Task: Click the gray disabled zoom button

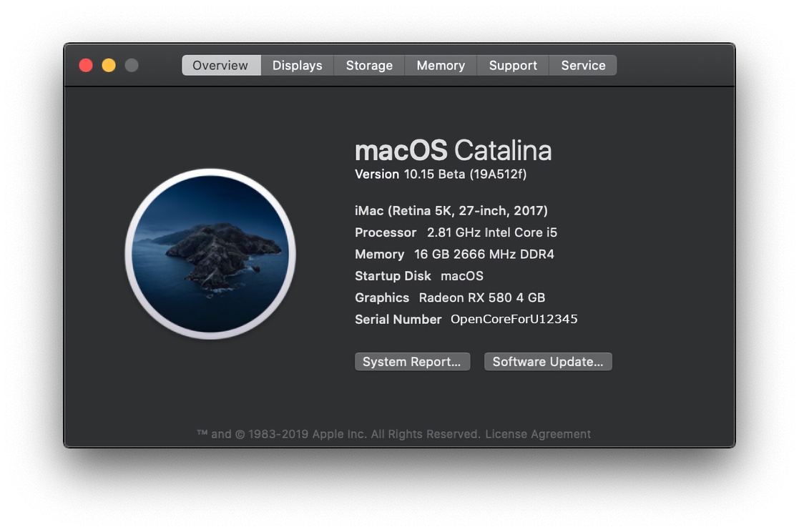Action: pos(132,66)
